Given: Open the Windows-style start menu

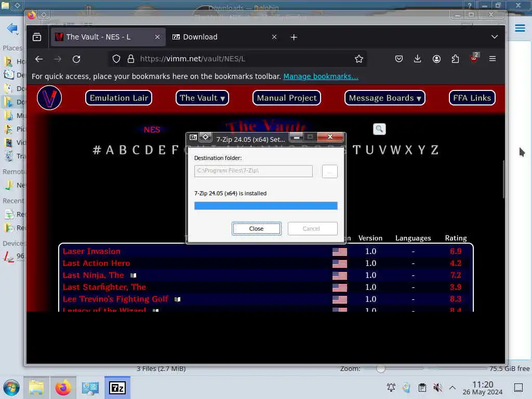Looking at the screenshot, I should click(x=11, y=388).
